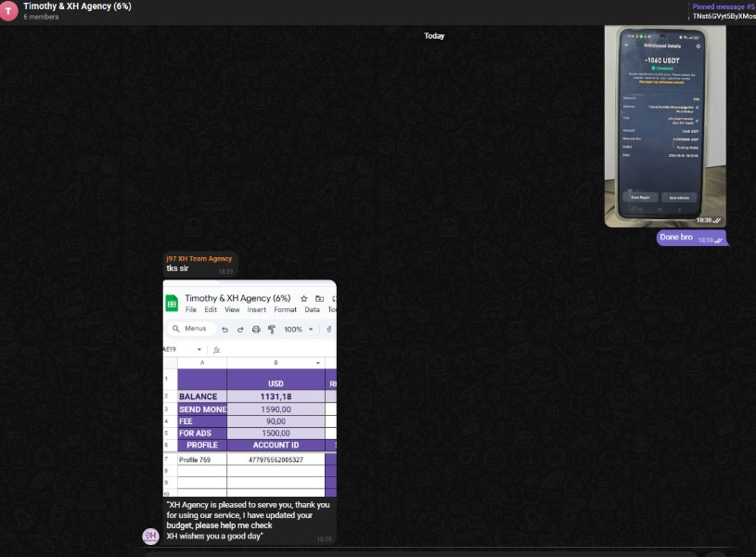Open the AE19 name box dropdown arrow

(199, 350)
